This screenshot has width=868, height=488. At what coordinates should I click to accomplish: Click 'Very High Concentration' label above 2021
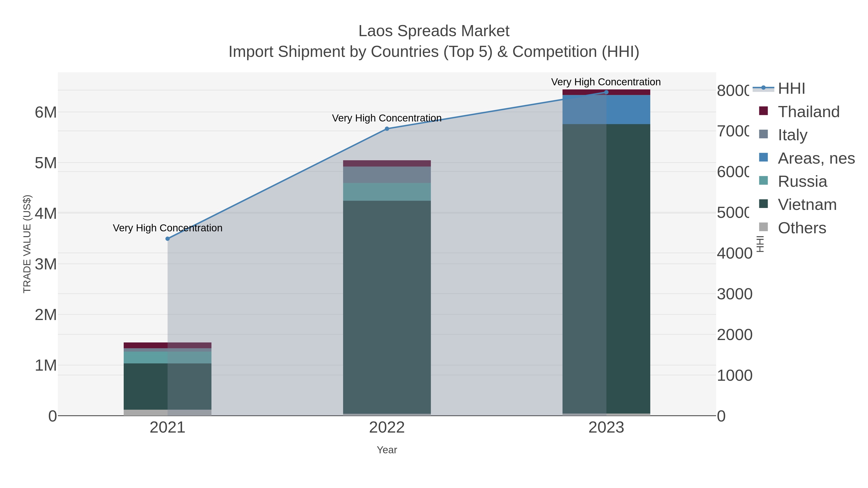tap(168, 228)
